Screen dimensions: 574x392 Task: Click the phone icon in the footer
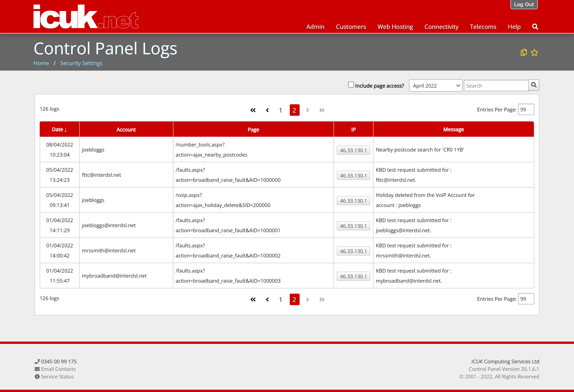[x=37, y=361]
